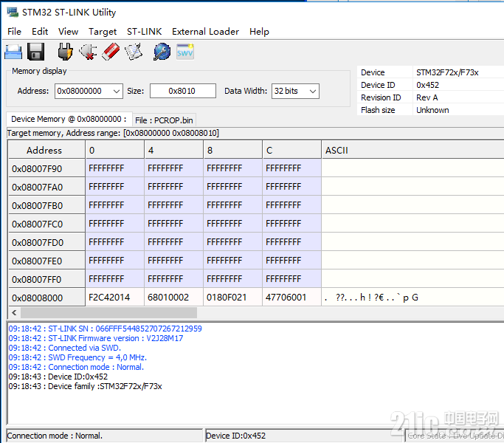The height and width of the screenshot is (443, 504).
Task: Click log line Device family :STM32F72x/F73x
Action: pyautogui.click(x=85, y=386)
